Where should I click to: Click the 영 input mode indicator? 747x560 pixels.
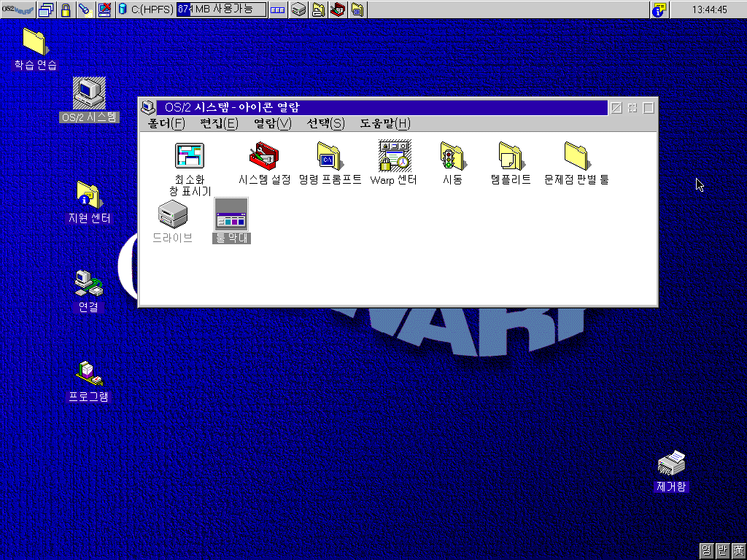coord(706,551)
